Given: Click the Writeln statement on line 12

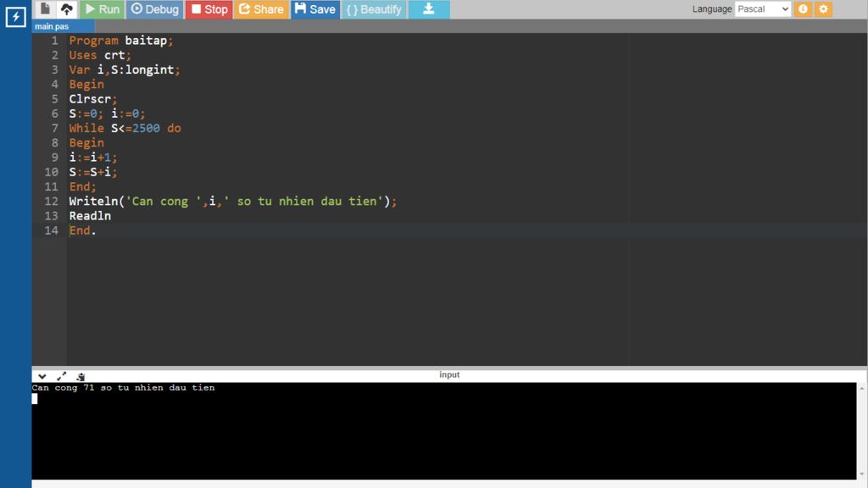Looking at the screenshot, I should [232, 202].
